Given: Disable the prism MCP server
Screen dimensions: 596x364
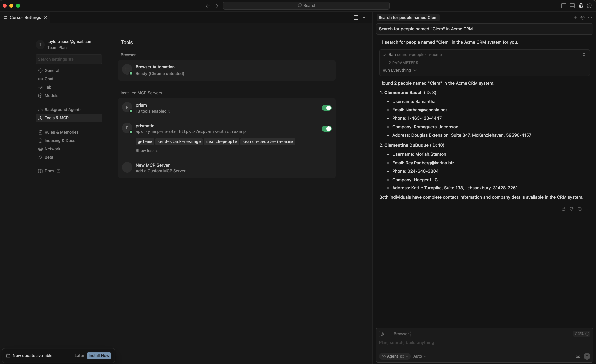Looking at the screenshot, I should [326, 108].
